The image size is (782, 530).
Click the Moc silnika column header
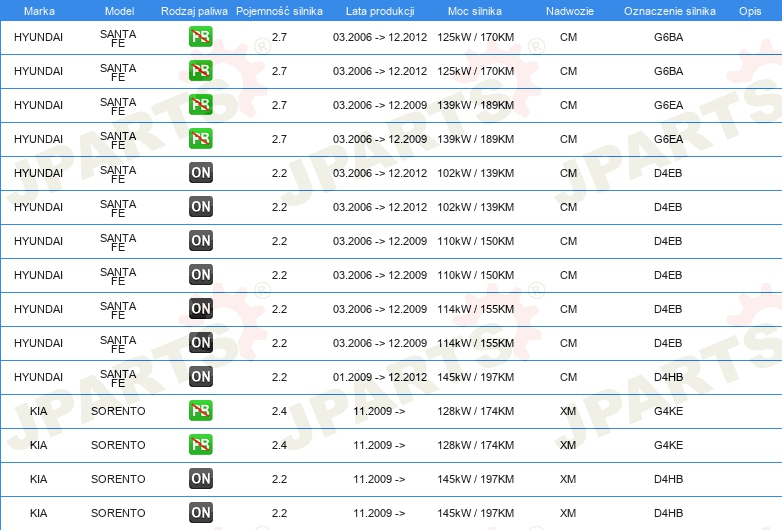pos(475,11)
